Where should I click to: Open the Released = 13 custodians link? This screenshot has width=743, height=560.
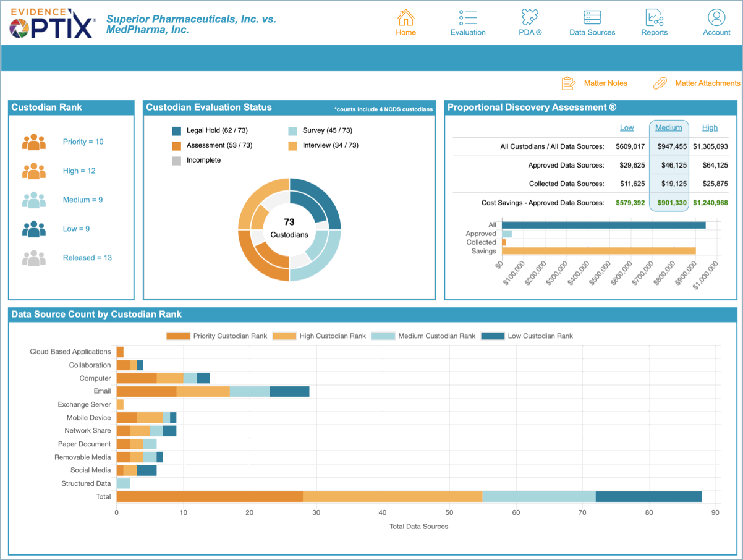87,258
